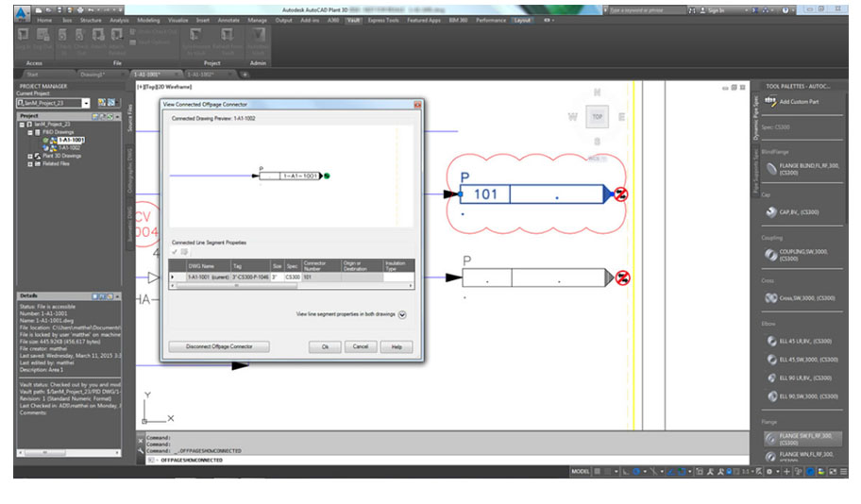This screenshot has height=504, width=861.
Task: Open the status bar customization menu icon
Action: [x=843, y=472]
